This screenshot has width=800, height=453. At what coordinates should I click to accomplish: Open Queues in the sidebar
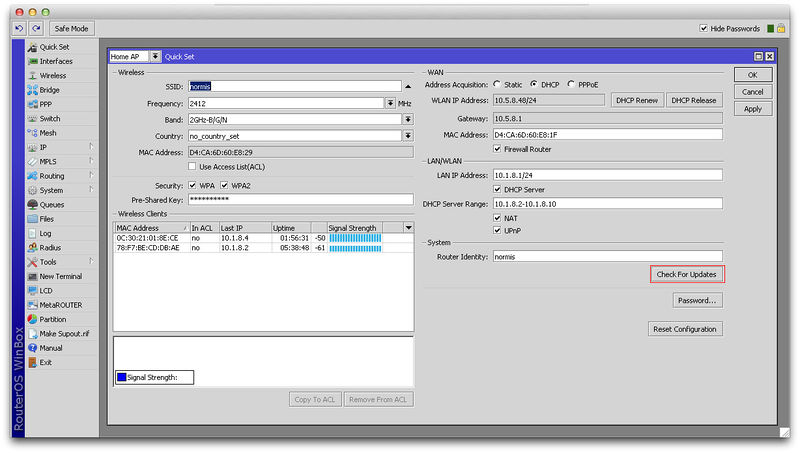point(51,204)
